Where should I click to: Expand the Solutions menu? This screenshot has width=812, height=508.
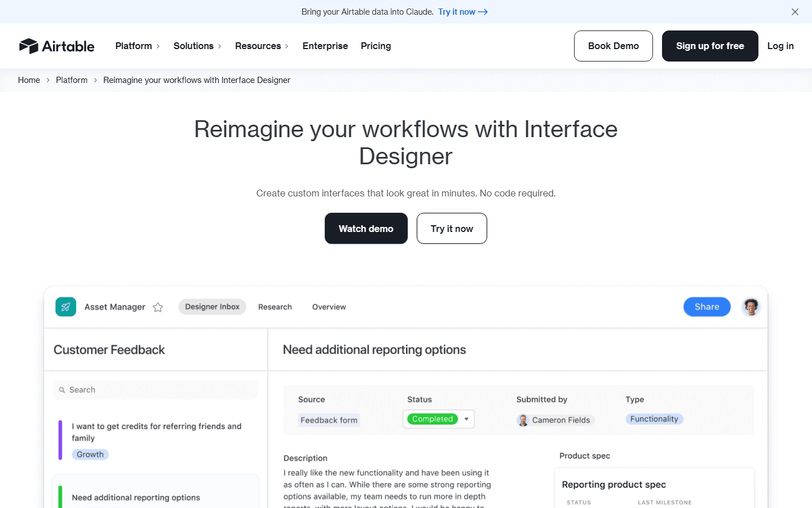pyautogui.click(x=197, y=46)
